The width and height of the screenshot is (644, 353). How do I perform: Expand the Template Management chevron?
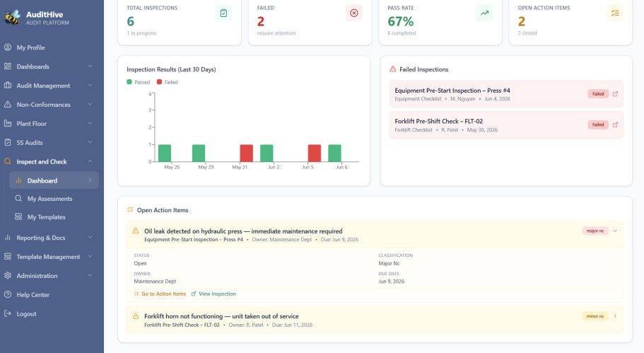[90, 256]
